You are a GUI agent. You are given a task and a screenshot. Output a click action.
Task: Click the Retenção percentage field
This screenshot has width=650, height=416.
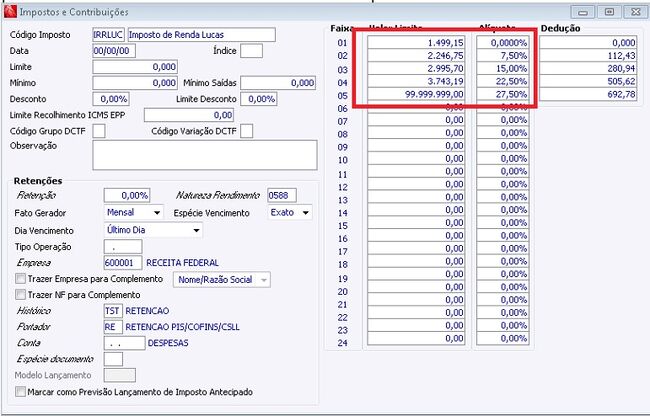pyautogui.click(x=127, y=195)
